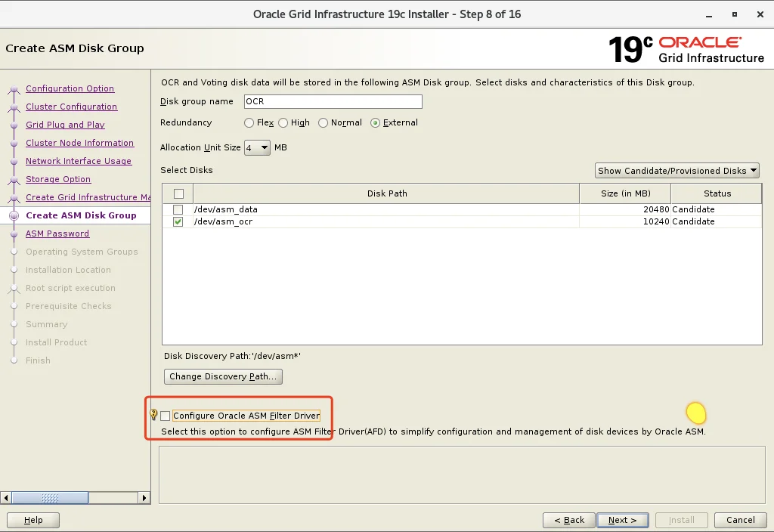
Task: Open the Network Interface Usage step
Action: pos(79,162)
